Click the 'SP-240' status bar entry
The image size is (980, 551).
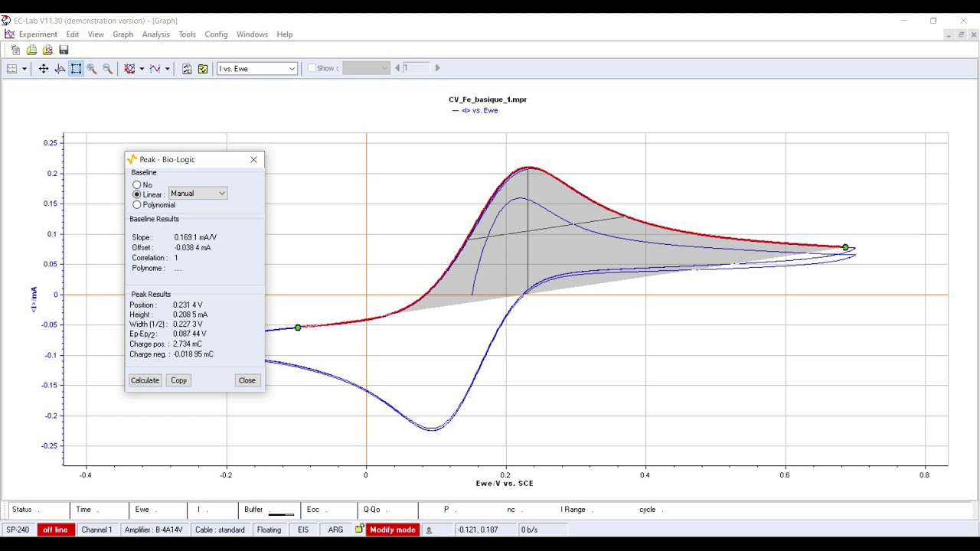click(x=18, y=530)
